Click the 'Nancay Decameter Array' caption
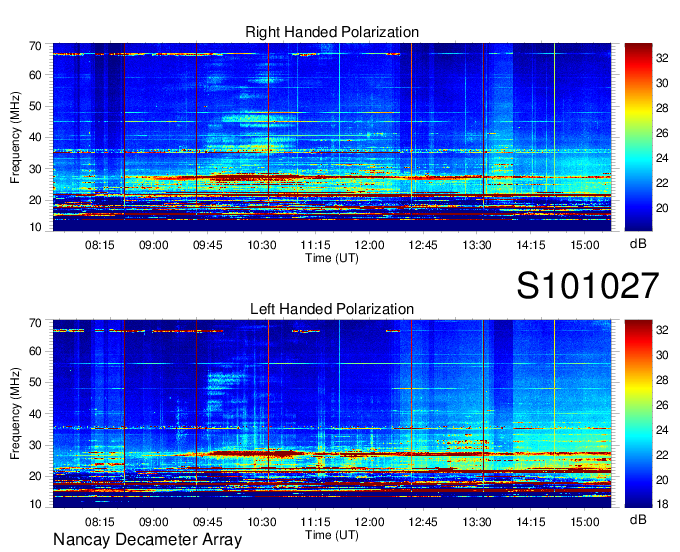The width and height of the screenshot is (680, 552). [x=147, y=540]
